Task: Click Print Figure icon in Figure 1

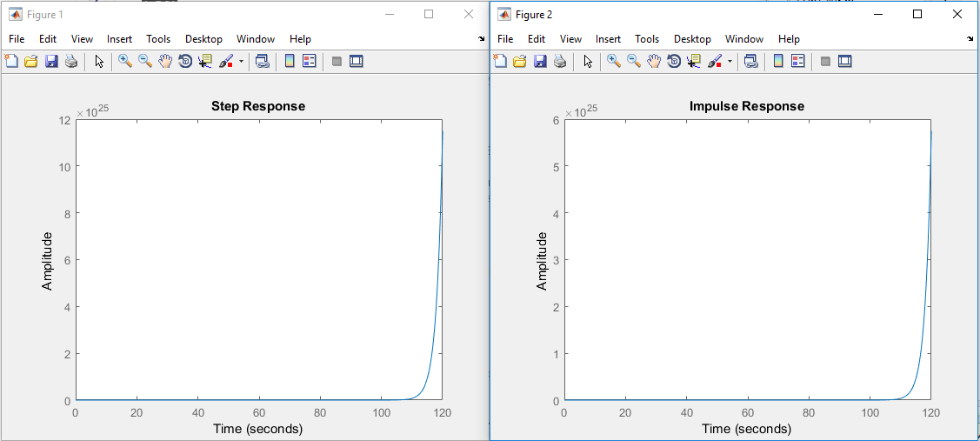Action: pyautogui.click(x=71, y=61)
